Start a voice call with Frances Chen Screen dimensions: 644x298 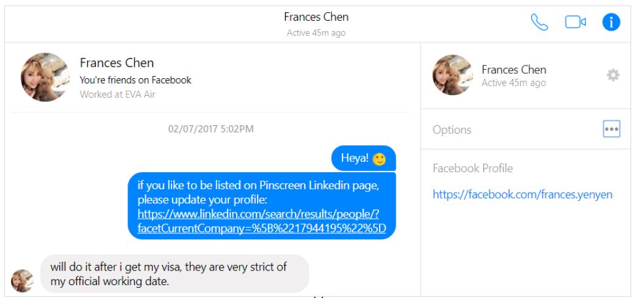tap(540, 23)
